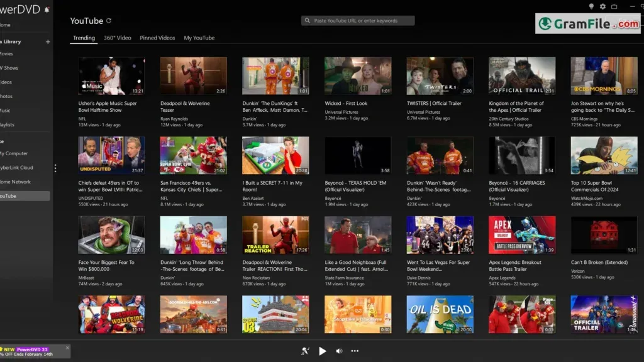Click the search magnifier icon
This screenshot has width=644, height=362.
(308, 21)
